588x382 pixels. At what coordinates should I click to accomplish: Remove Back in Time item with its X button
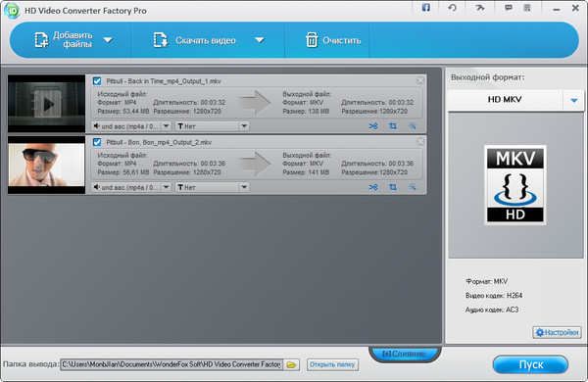click(420, 80)
